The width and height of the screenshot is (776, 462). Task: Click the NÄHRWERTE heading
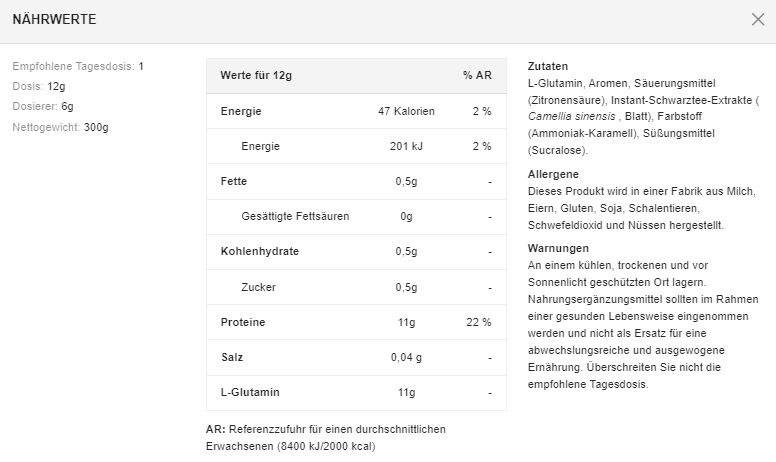(55, 20)
